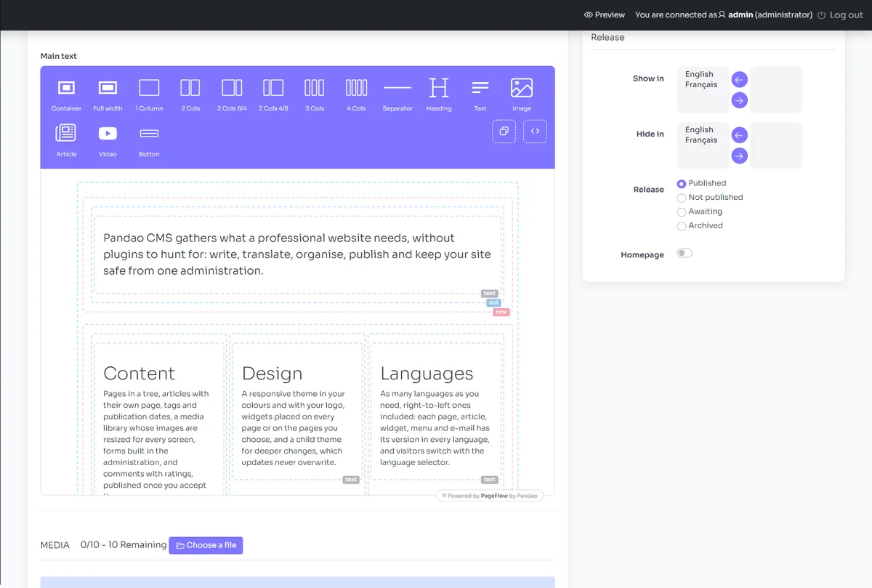Click the Design column description text
This screenshot has height=588, width=872.
point(294,428)
